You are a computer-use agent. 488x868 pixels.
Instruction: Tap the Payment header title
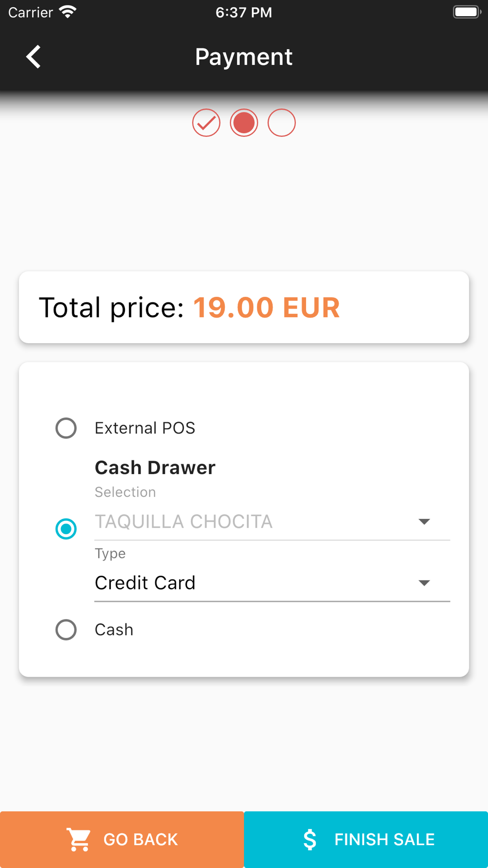(x=244, y=57)
